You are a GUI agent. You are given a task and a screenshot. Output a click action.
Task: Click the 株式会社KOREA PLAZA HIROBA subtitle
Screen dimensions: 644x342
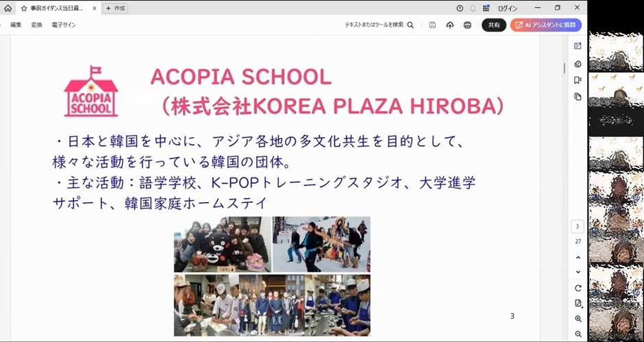(333, 107)
